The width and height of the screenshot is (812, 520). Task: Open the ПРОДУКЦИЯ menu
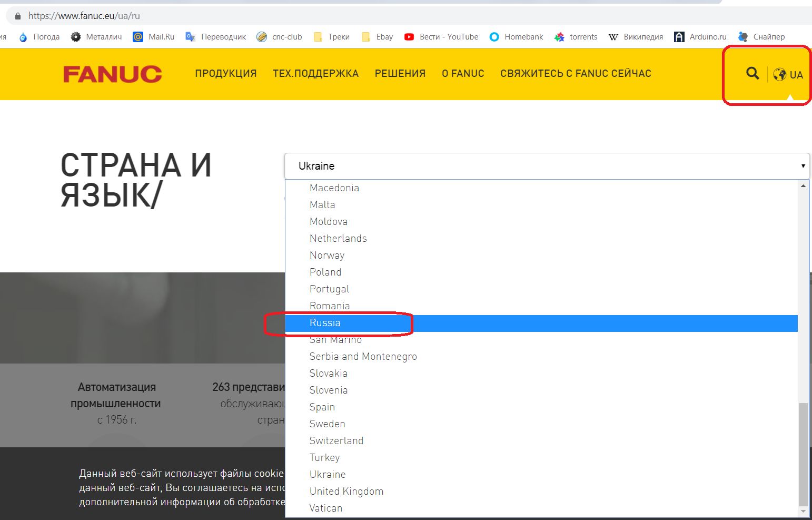point(226,74)
